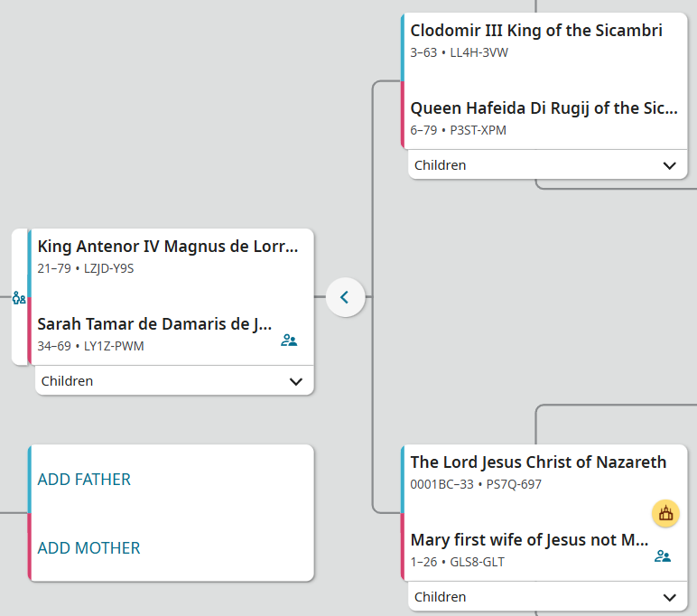Viewport: 697px width, 616px height.
Task: Collapse tree with the left chevron circle
Action: pos(345,296)
